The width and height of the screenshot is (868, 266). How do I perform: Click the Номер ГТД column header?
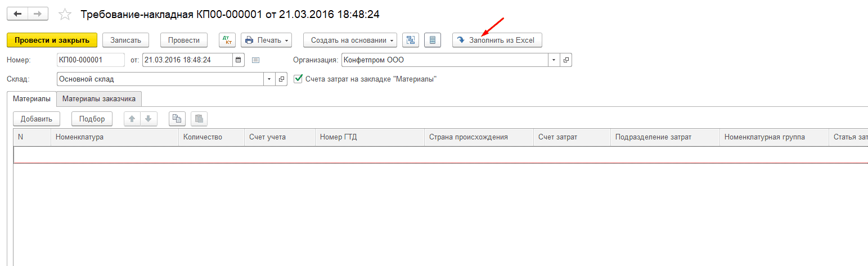click(x=370, y=137)
